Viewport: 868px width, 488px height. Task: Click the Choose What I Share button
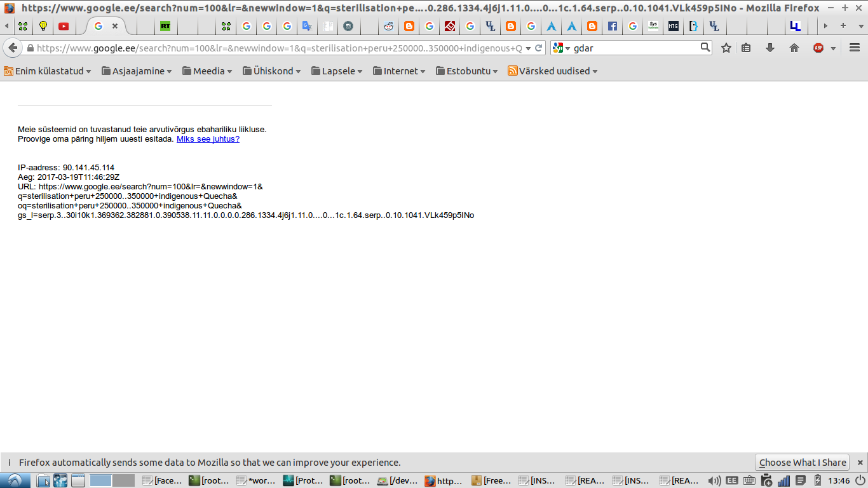tap(803, 463)
